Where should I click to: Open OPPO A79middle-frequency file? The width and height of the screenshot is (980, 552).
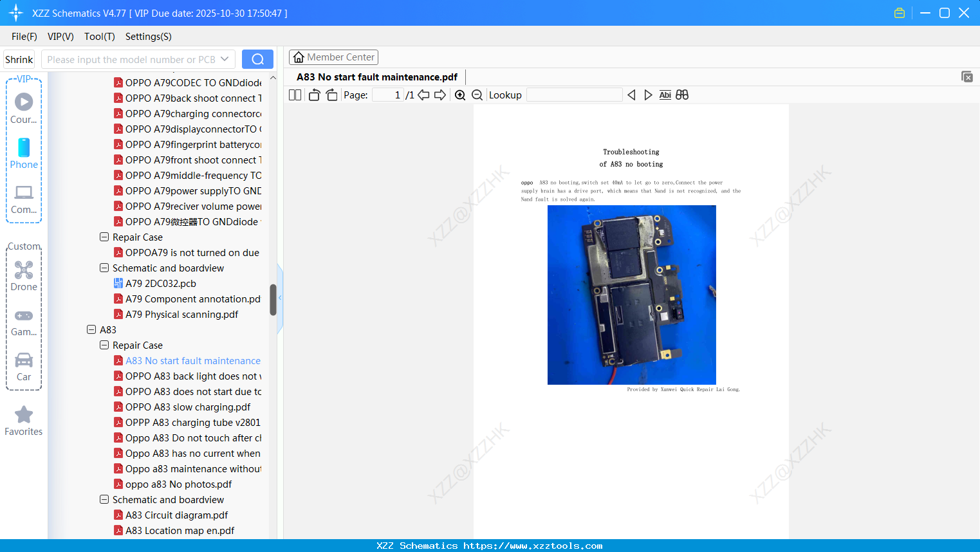point(188,175)
